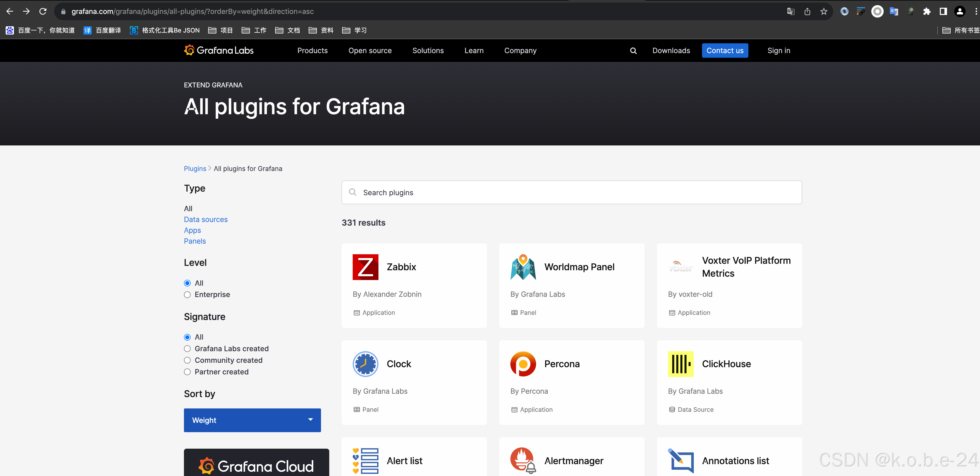
Task: Expand the 文档 bookmark folder
Action: (x=287, y=30)
